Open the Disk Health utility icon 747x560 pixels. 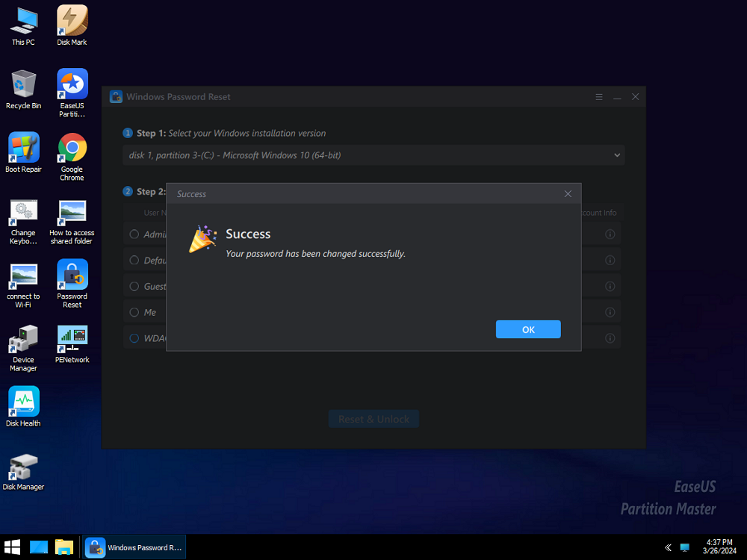pyautogui.click(x=23, y=402)
